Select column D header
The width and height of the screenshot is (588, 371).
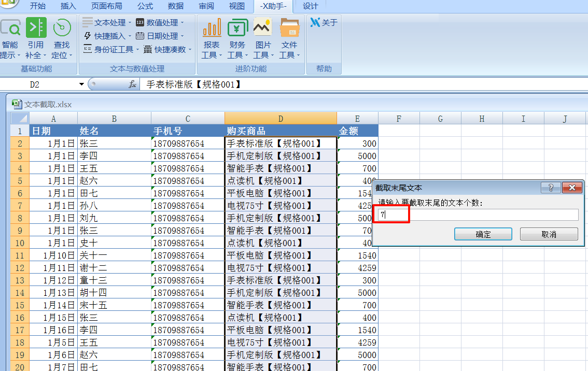coord(281,119)
